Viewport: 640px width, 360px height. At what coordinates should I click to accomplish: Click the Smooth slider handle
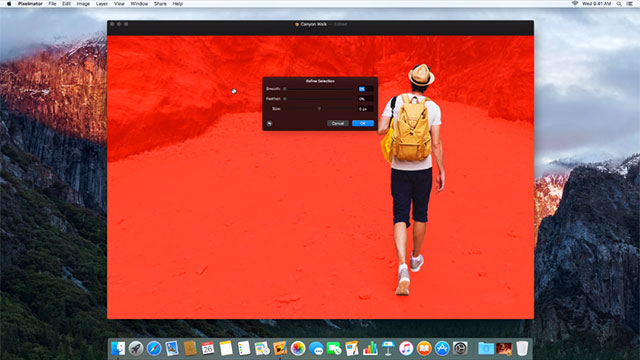click(x=285, y=89)
